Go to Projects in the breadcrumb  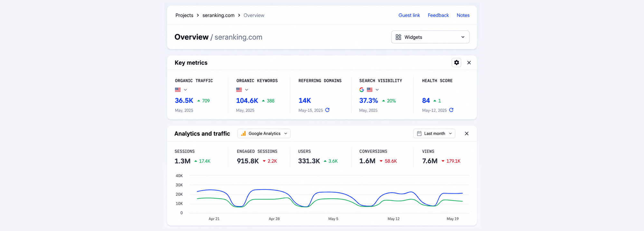pyautogui.click(x=184, y=15)
